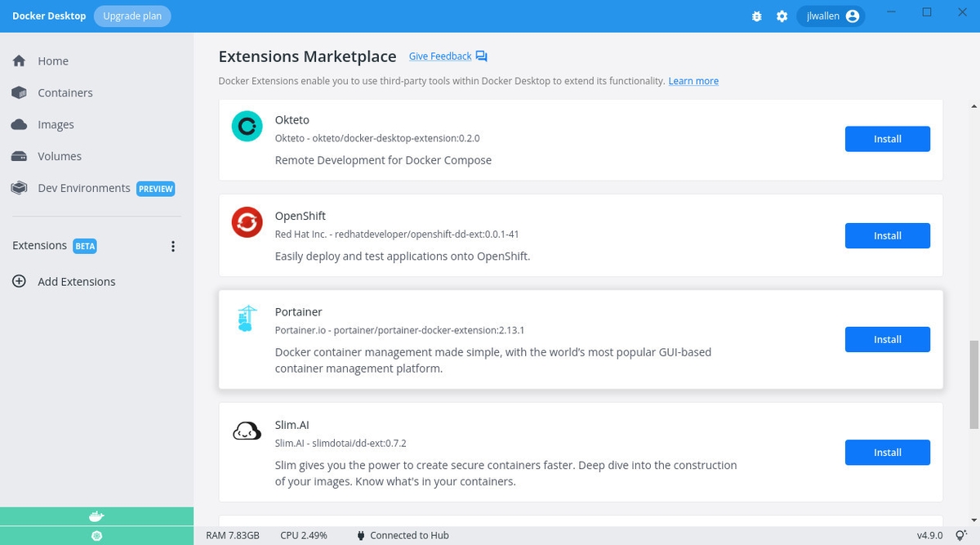Install the Slim.AI extension

coord(887,452)
